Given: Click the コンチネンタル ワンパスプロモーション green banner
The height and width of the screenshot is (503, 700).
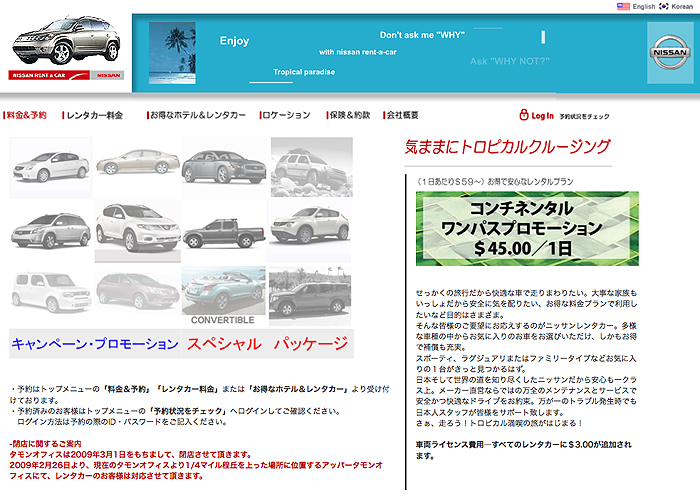Looking at the screenshot, I should pyautogui.click(x=527, y=229).
